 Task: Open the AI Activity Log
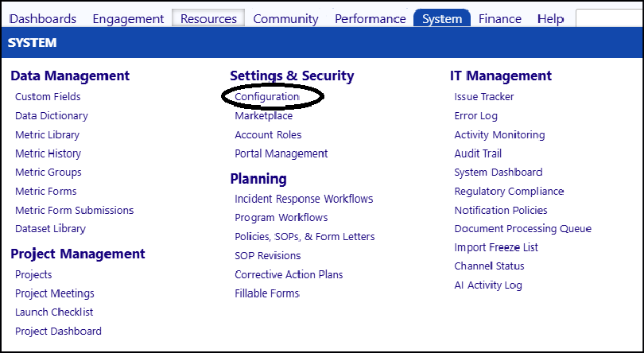click(x=488, y=285)
